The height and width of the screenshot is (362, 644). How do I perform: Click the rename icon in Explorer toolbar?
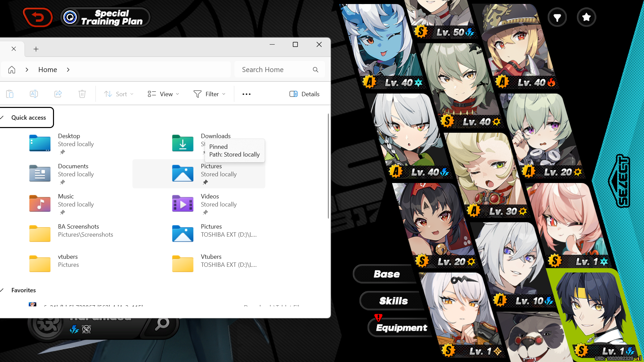(x=34, y=94)
